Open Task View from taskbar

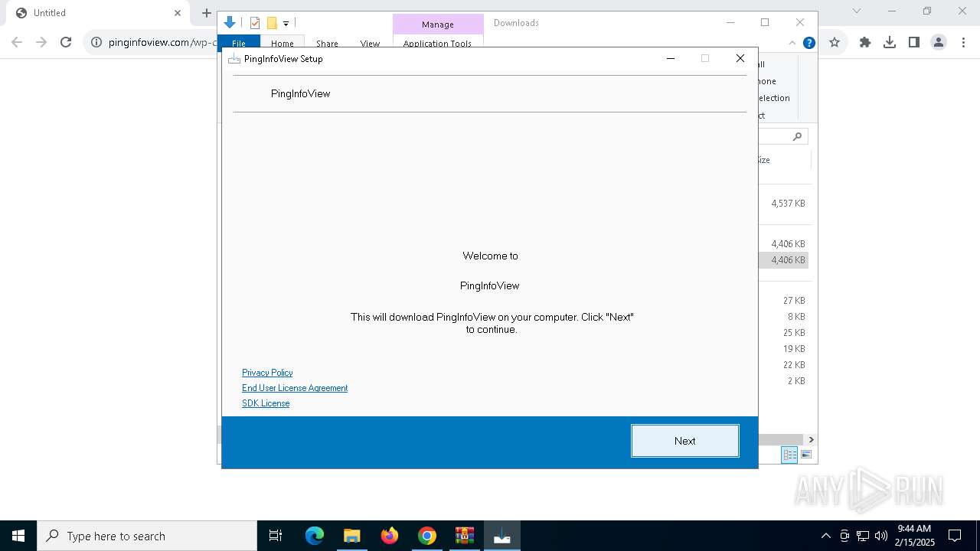(x=276, y=536)
